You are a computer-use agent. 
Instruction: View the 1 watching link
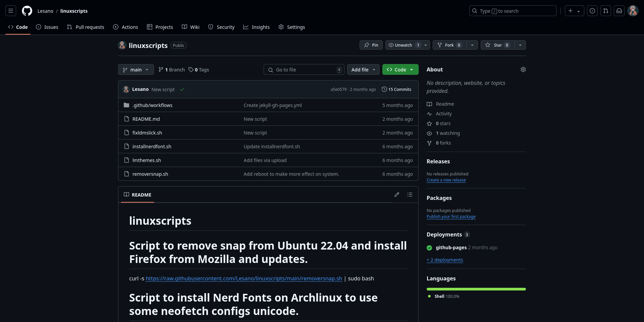click(443, 133)
